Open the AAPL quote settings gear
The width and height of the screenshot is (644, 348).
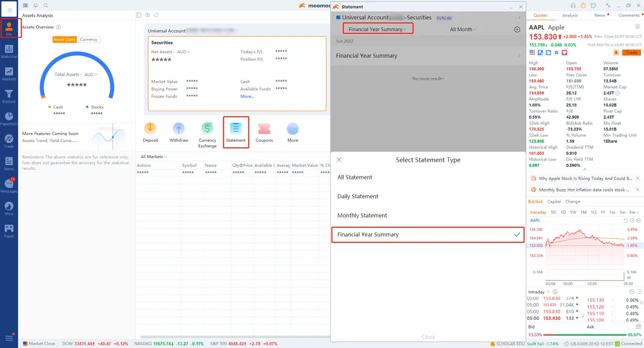[x=637, y=27]
